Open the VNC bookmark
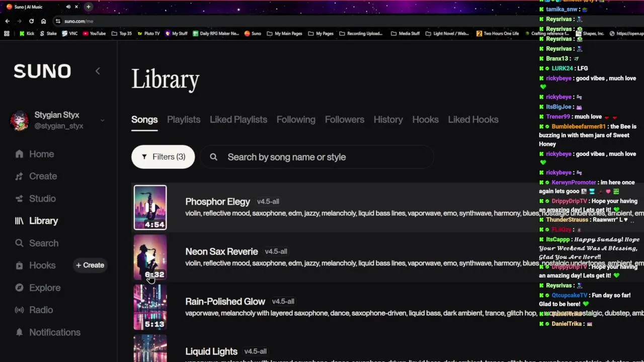644x362 pixels. [69, 34]
